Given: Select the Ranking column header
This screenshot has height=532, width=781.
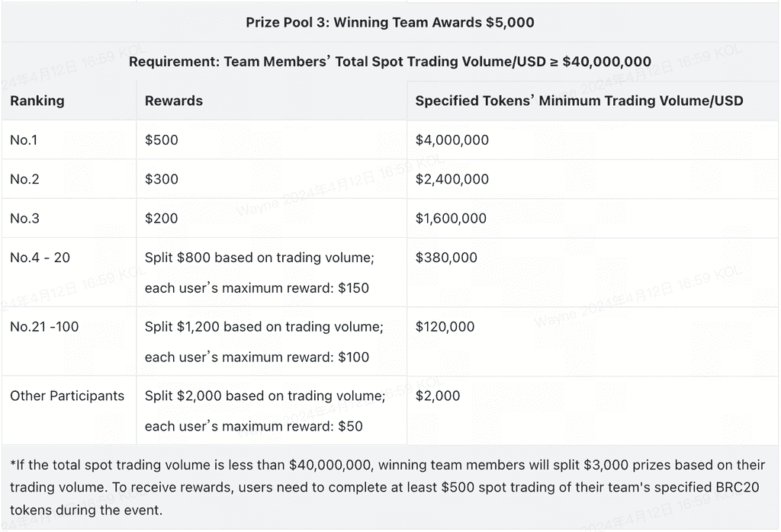Looking at the screenshot, I should 37,101.
